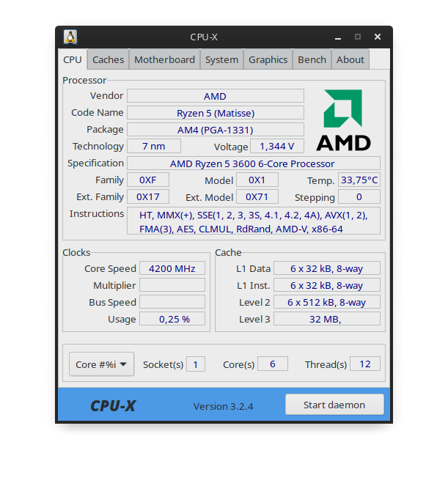Click the Usage value 0,25 %
Viewport: 448px width, 486px height.
coord(172,319)
